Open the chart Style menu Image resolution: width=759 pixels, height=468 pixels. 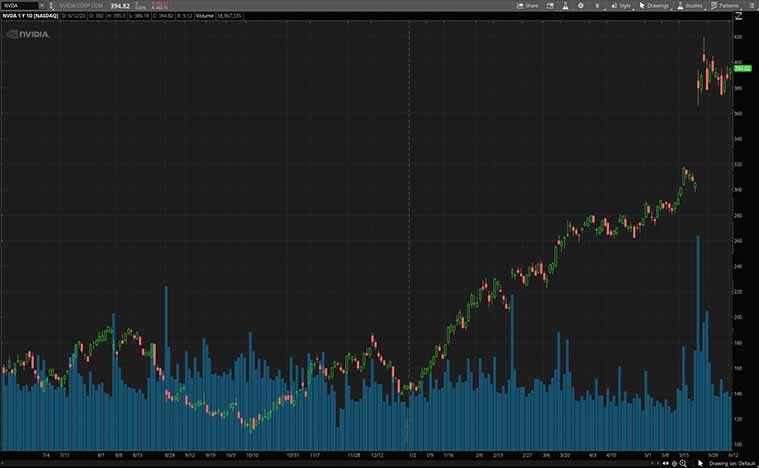(x=620, y=5)
